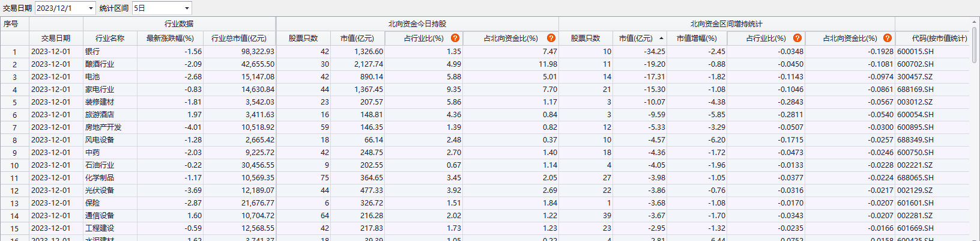Click the 序号 column header
Screen dimensions: 980x241
click(x=11, y=24)
